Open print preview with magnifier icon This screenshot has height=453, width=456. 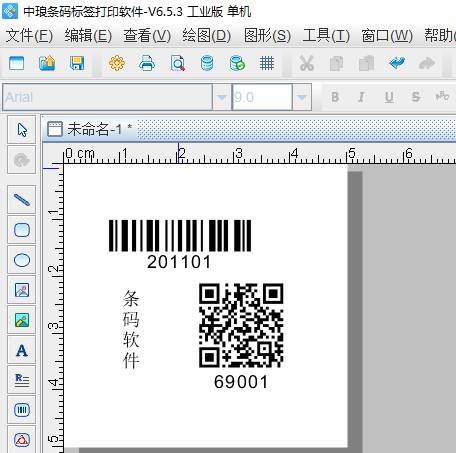177,63
